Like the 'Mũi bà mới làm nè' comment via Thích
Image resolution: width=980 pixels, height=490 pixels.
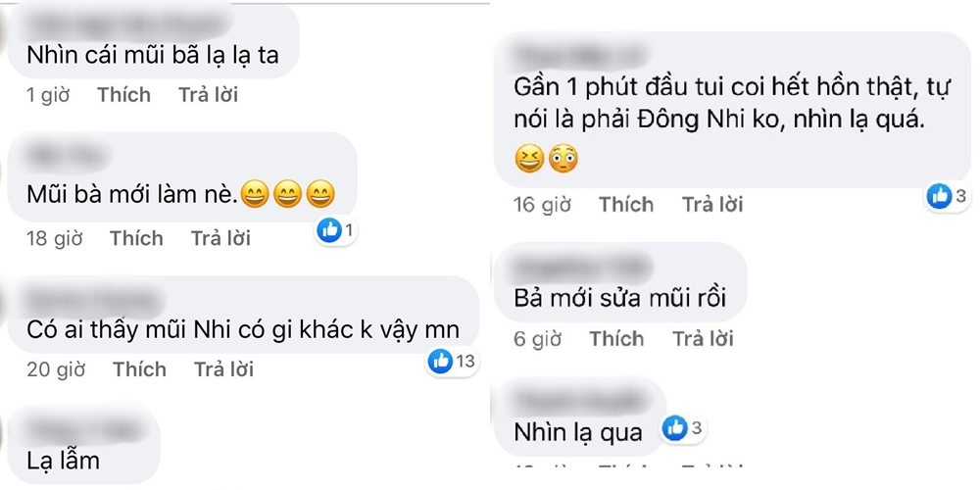pyautogui.click(x=136, y=238)
